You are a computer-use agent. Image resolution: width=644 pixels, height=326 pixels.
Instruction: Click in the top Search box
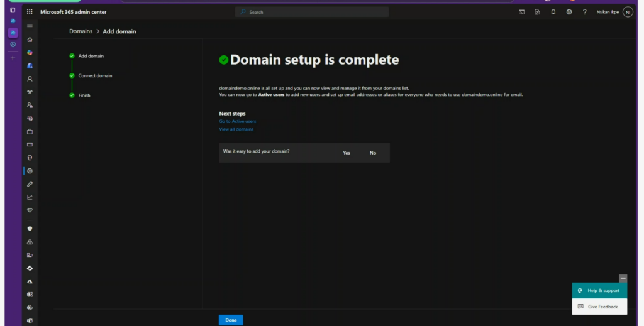pos(312,12)
